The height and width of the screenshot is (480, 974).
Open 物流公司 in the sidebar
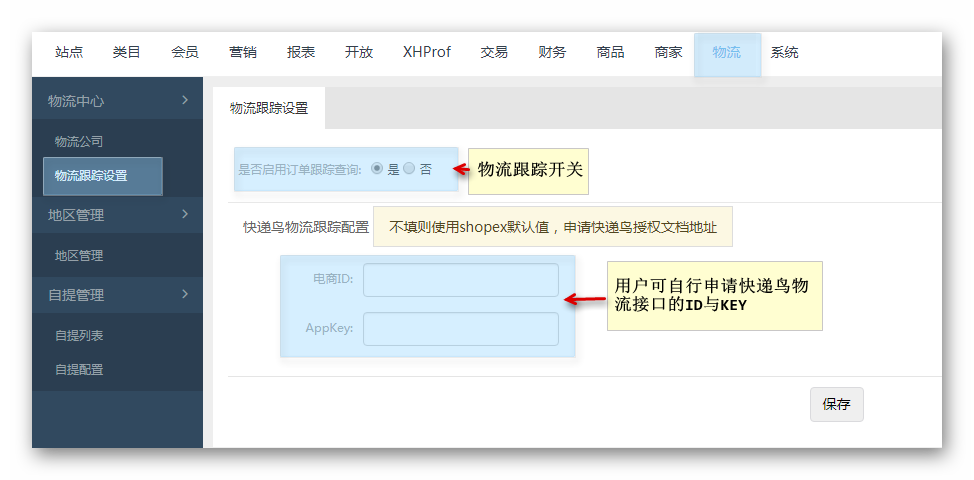79,142
